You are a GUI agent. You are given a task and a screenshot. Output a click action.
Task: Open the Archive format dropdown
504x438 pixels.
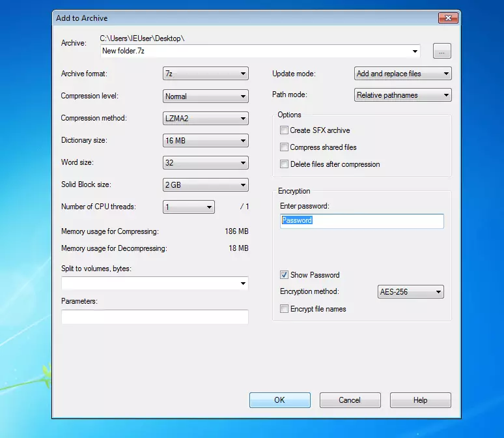(205, 74)
